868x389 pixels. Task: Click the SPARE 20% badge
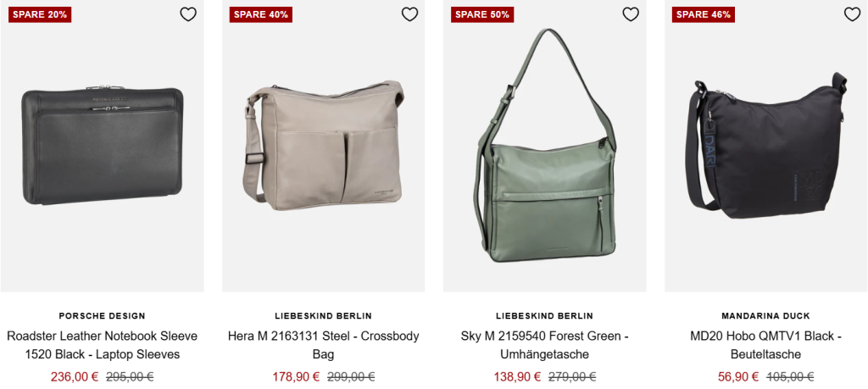pyautogui.click(x=40, y=15)
